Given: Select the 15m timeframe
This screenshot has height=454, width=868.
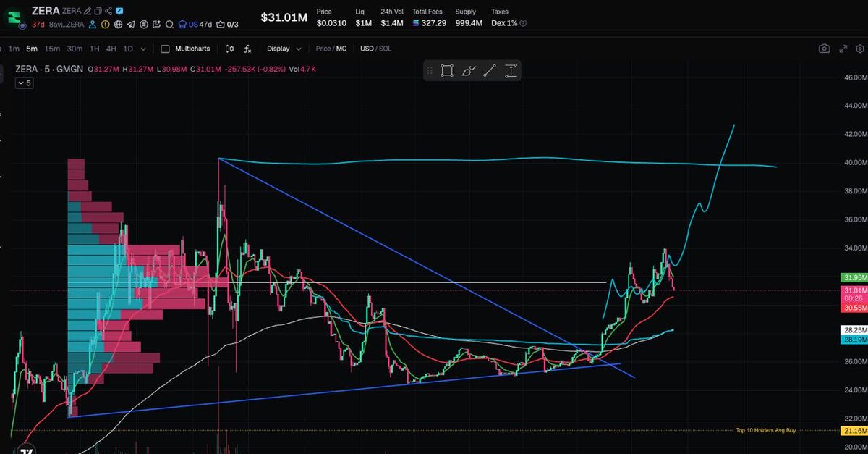Looking at the screenshot, I should [x=52, y=49].
